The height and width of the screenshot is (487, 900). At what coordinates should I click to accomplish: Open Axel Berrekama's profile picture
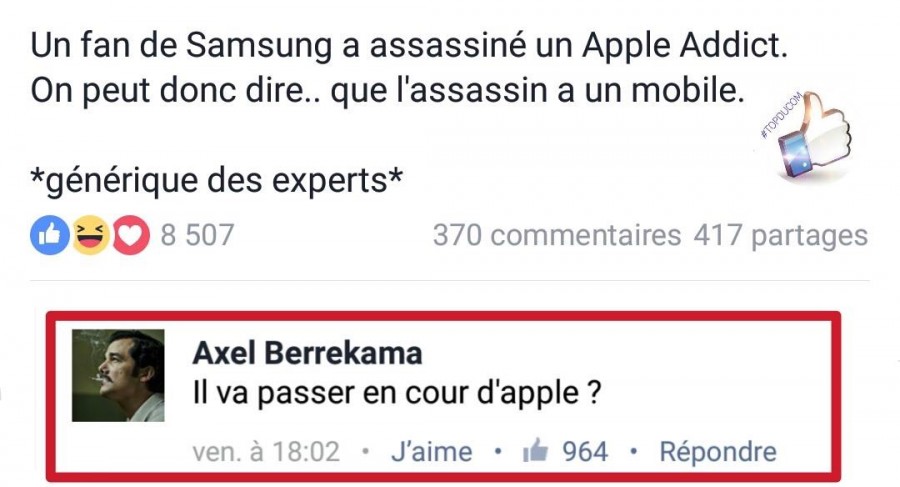118,375
